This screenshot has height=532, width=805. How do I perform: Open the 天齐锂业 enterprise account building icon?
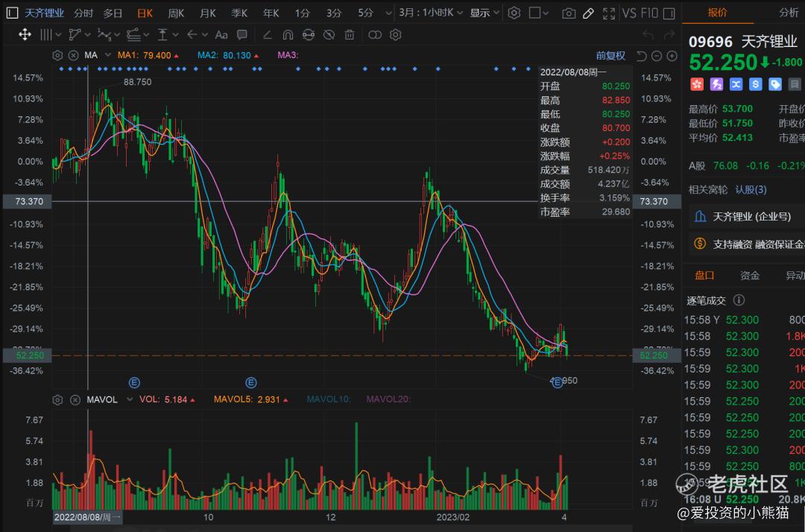[700, 217]
